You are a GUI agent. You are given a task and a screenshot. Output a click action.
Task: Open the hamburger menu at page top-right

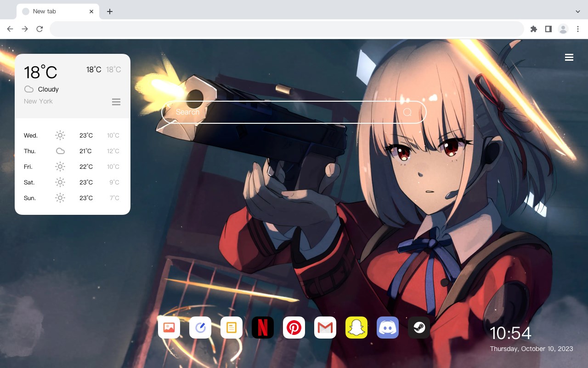coord(569,57)
